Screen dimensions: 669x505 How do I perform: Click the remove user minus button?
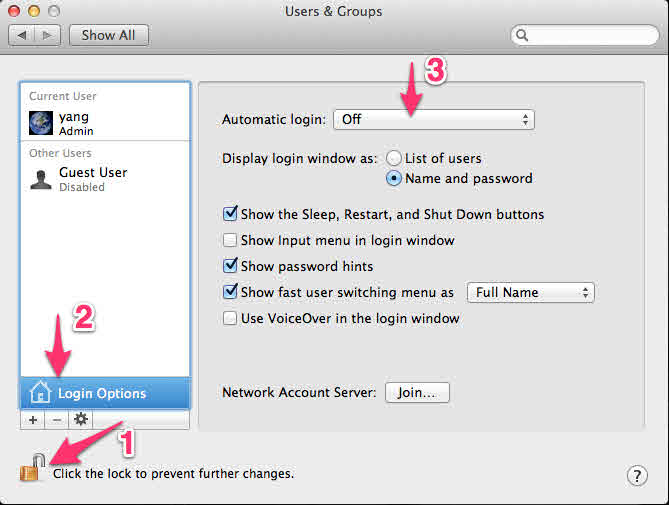coord(57,420)
